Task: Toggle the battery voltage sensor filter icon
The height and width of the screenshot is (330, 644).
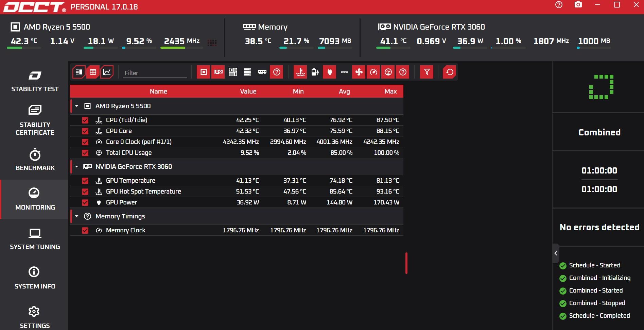Action: click(x=315, y=72)
